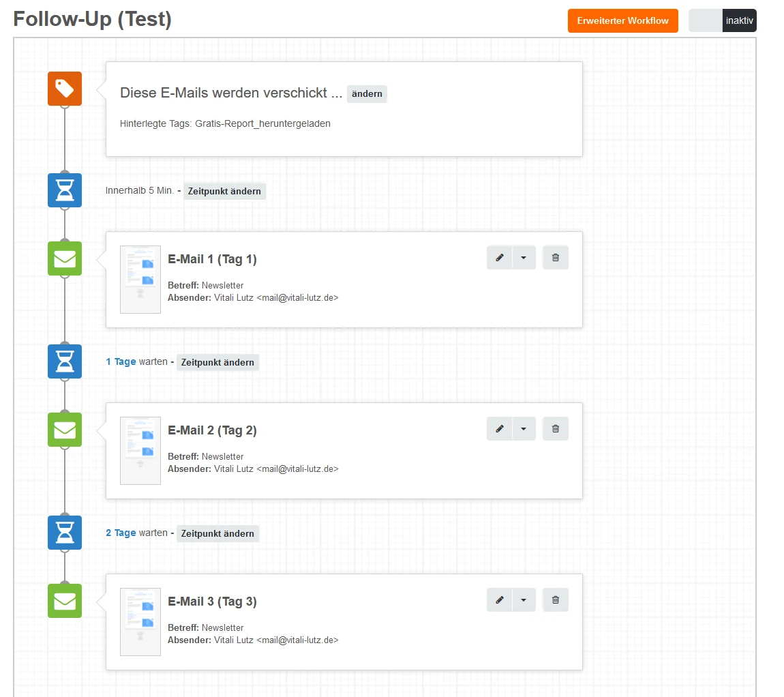Delete E-Mail 1 (Tag 1) via trash icon
This screenshot has width=784, height=697.
click(556, 258)
